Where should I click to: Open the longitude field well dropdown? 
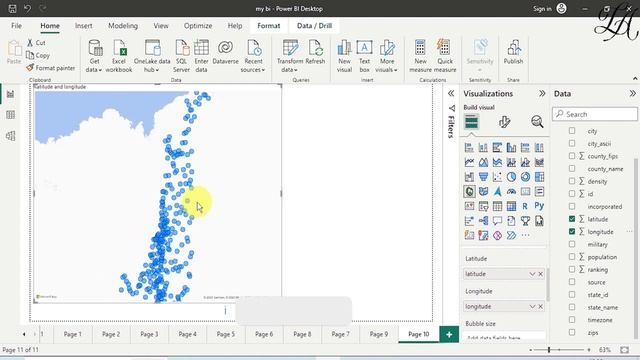point(532,307)
